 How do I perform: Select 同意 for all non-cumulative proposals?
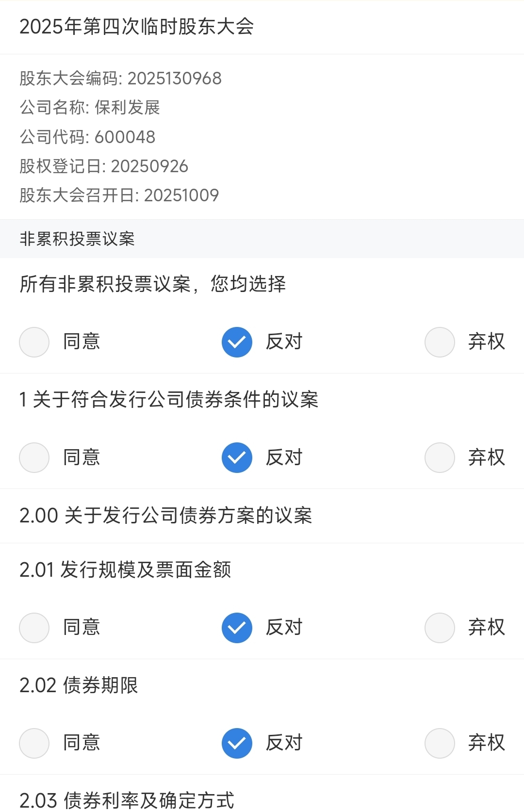[34, 342]
